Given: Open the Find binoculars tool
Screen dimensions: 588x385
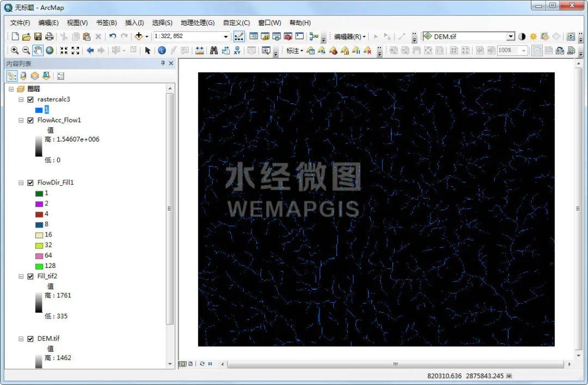Looking at the screenshot, I should pyautogui.click(x=214, y=50).
